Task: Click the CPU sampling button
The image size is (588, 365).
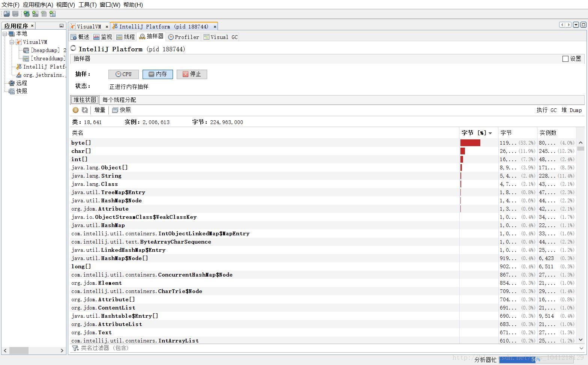Action: pos(123,74)
